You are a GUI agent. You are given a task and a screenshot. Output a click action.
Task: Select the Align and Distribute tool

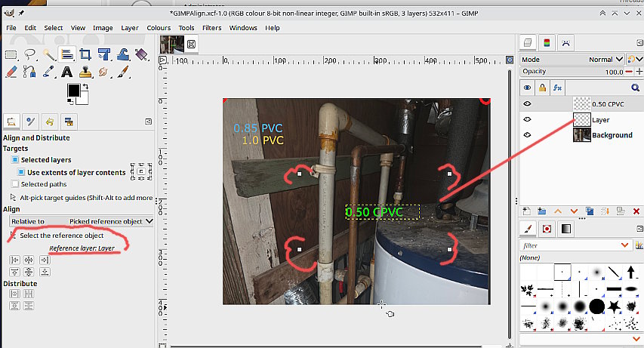pos(67,54)
